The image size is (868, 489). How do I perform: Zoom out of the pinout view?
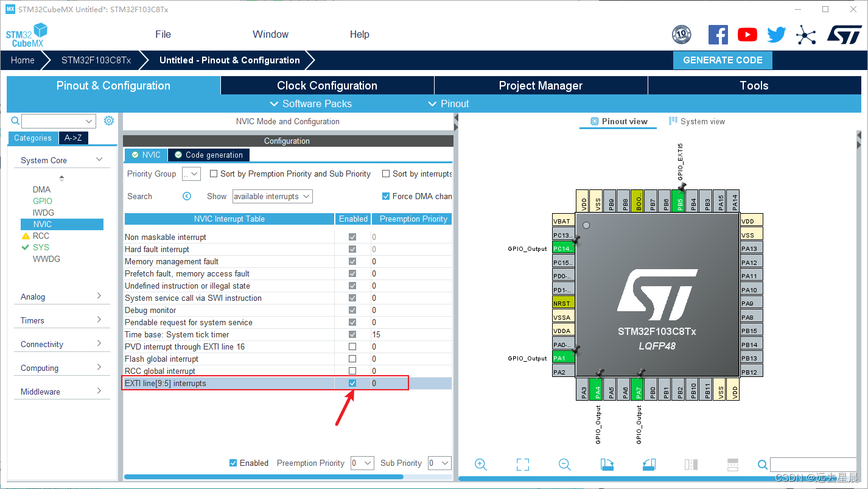564,465
